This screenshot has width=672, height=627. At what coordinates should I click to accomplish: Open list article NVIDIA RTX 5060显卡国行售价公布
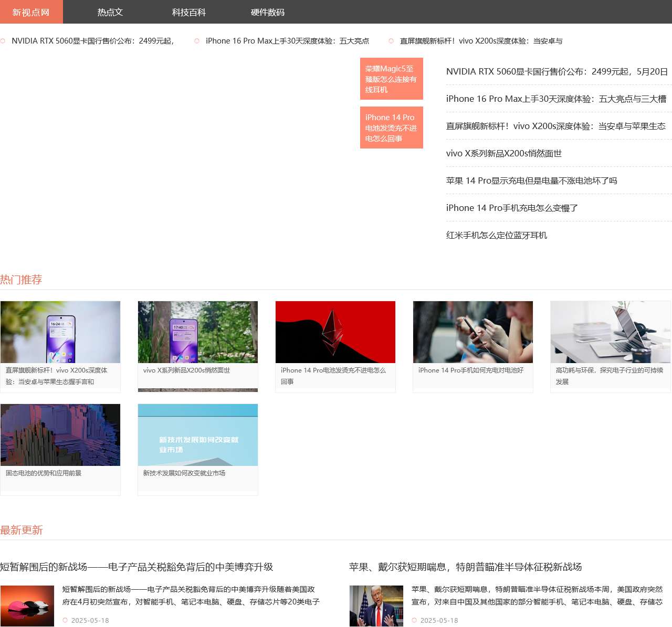pos(557,71)
